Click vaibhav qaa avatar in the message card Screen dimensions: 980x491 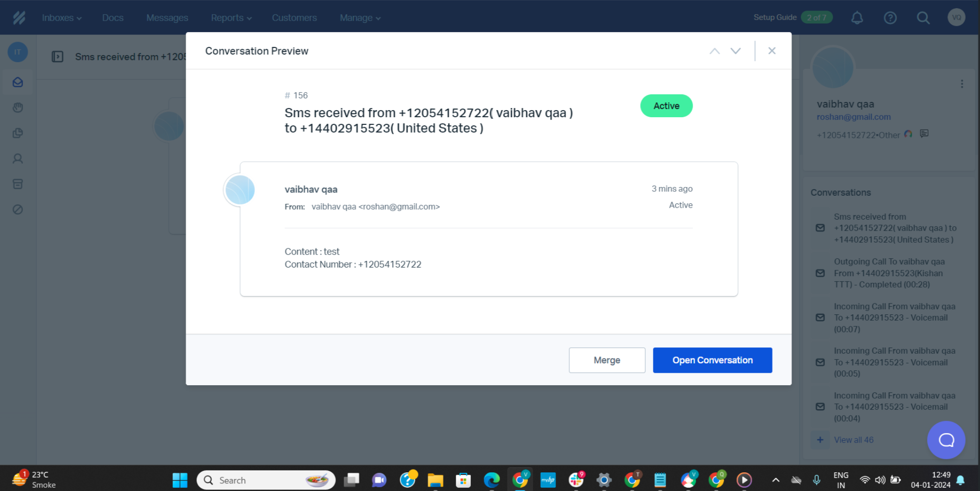pyautogui.click(x=240, y=190)
